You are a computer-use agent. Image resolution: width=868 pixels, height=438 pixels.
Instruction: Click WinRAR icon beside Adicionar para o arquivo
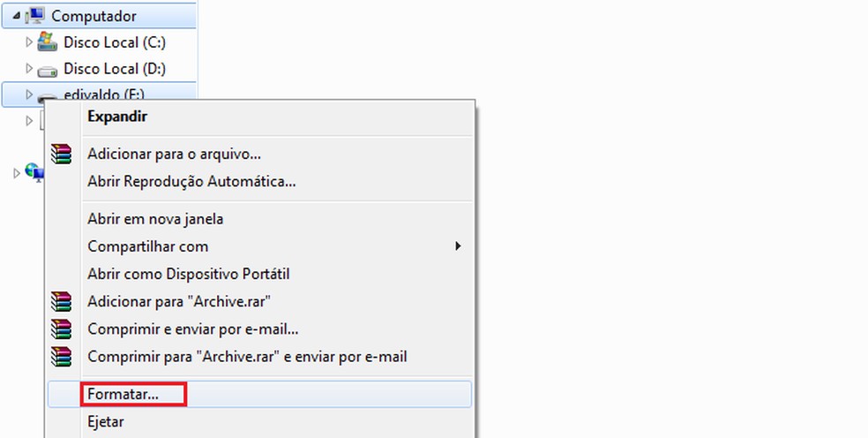coord(62,154)
